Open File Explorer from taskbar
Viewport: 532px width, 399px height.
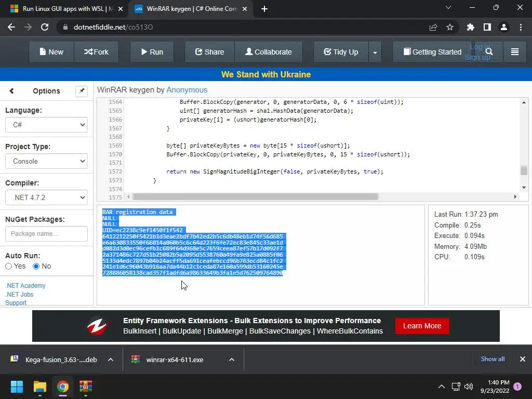[39, 387]
